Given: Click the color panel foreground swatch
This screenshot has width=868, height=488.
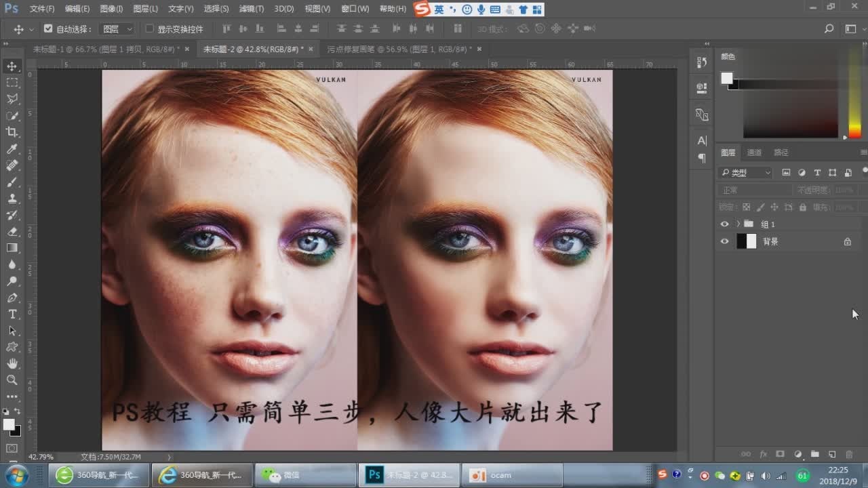Looking at the screenshot, I should [x=727, y=78].
